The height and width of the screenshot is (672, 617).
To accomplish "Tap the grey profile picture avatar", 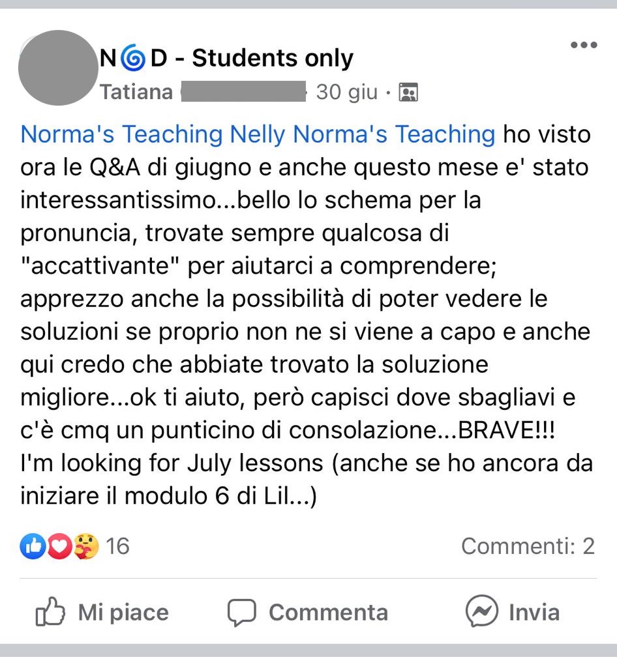I will click(58, 68).
